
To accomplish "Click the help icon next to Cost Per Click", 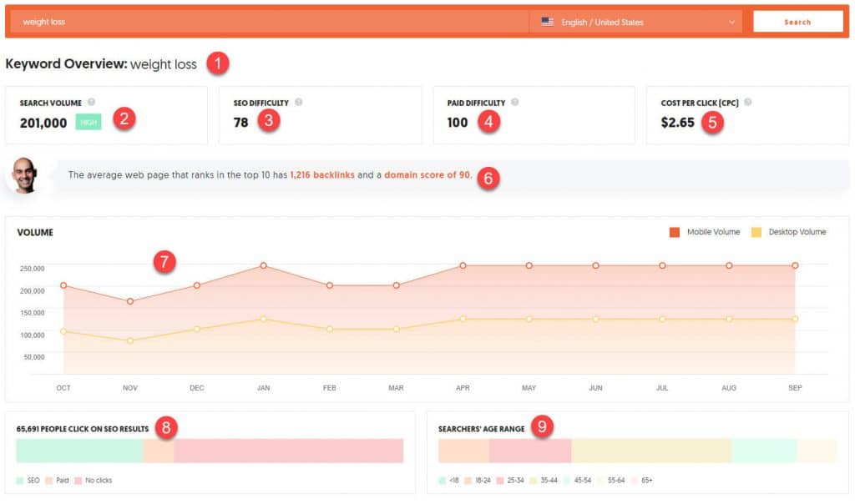I will tap(747, 103).
